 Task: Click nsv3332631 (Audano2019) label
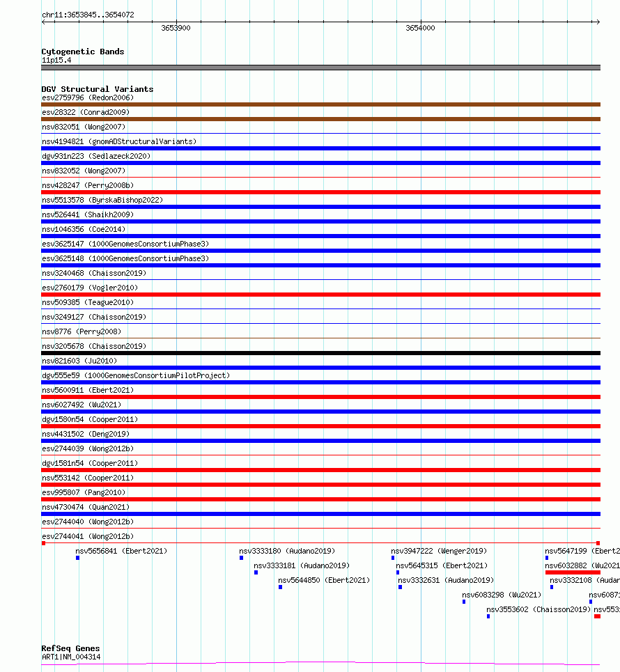click(446, 580)
